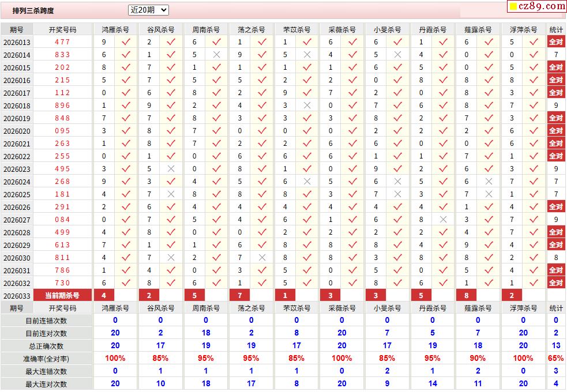The width and height of the screenshot is (567, 392).
Task: Click the 全对 badge in row 2026032
Action: [555, 283]
